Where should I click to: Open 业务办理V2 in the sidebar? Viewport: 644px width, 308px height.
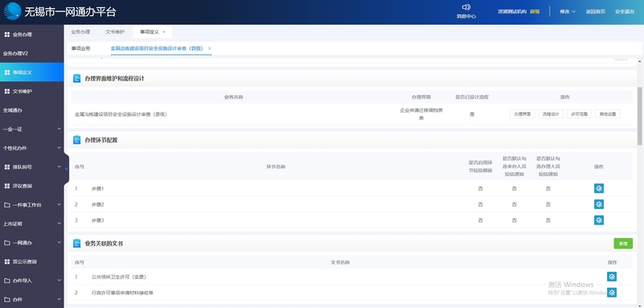pyautogui.click(x=15, y=53)
